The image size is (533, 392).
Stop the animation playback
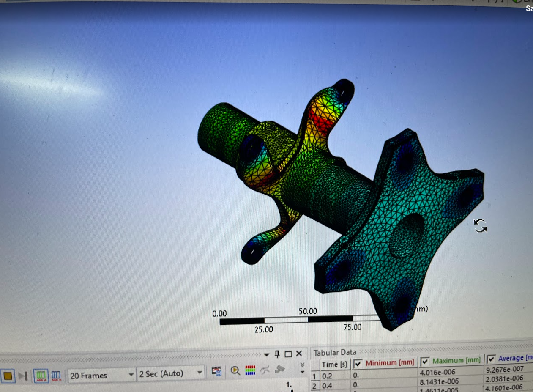coord(8,375)
